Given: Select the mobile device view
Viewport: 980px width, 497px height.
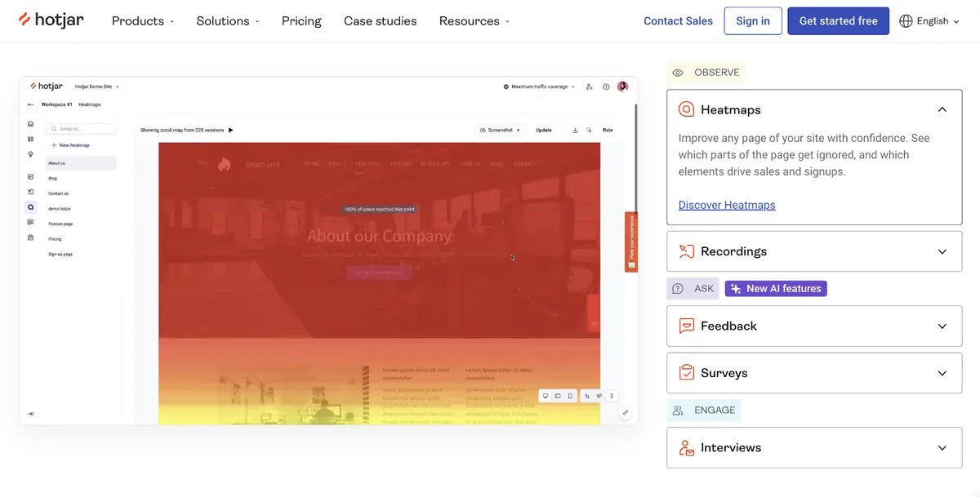Looking at the screenshot, I should pos(570,396).
